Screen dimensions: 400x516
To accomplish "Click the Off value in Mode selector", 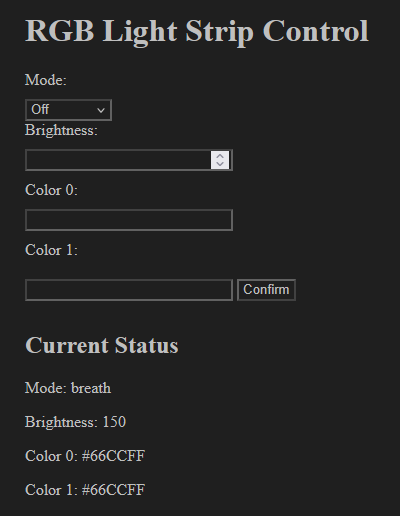I will click(x=40, y=109).
